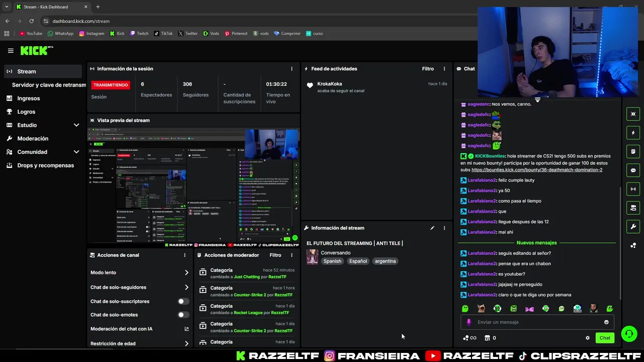The image size is (644, 362).
Task: Open a new browser tab
Action: (98, 7)
